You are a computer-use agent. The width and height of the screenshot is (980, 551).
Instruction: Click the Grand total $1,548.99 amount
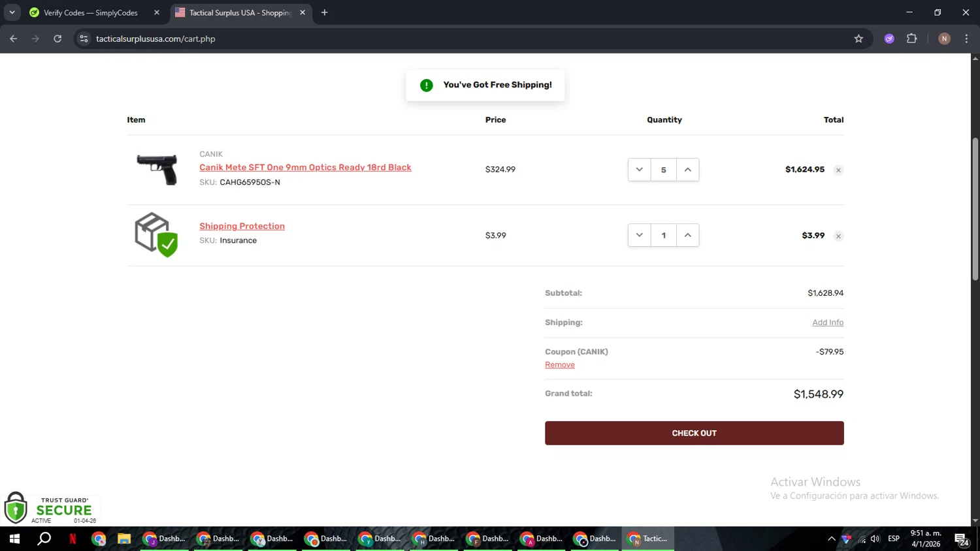[818, 394]
